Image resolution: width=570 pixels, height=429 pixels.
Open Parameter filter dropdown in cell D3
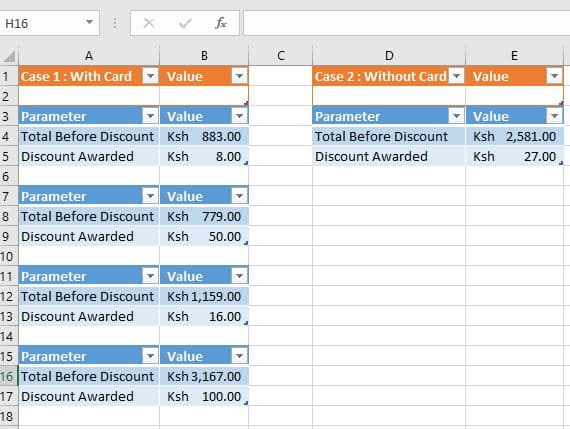[x=456, y=116]
